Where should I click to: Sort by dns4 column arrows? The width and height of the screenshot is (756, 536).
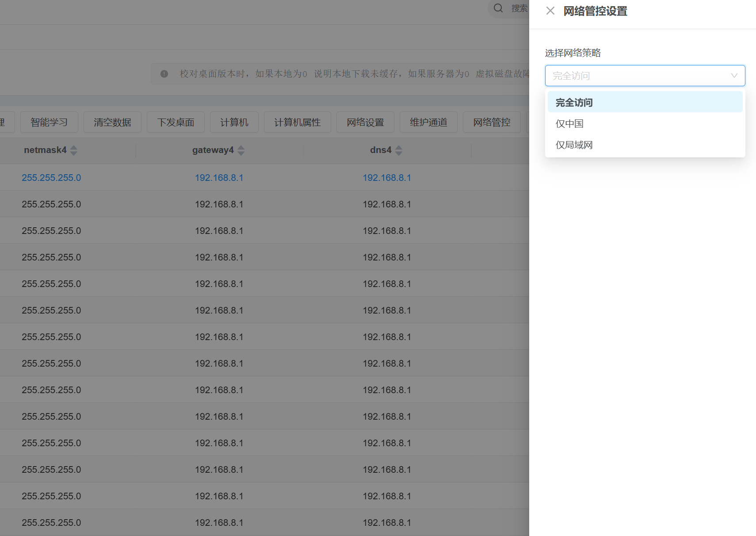[399, 150]
